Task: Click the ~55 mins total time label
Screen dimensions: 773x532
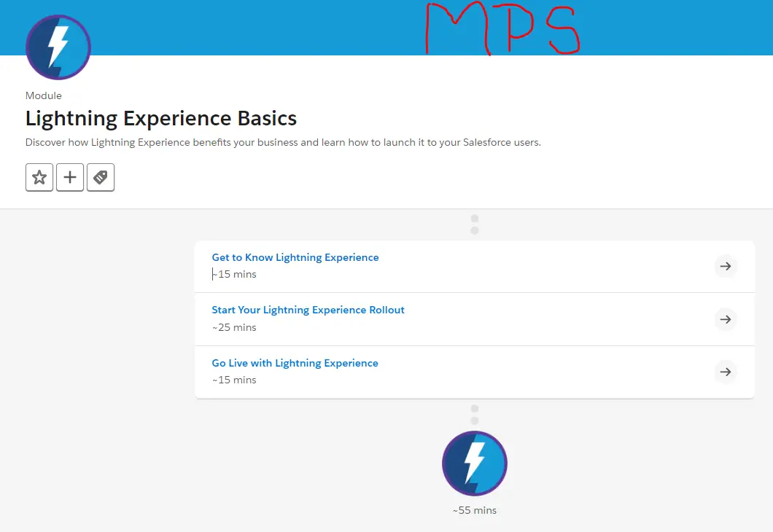Action: pos(474,510)
